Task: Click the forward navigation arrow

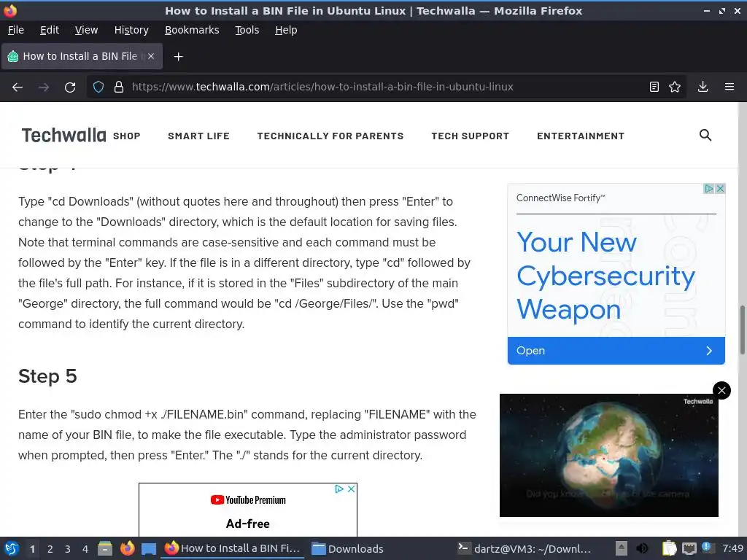Action: 44,87
